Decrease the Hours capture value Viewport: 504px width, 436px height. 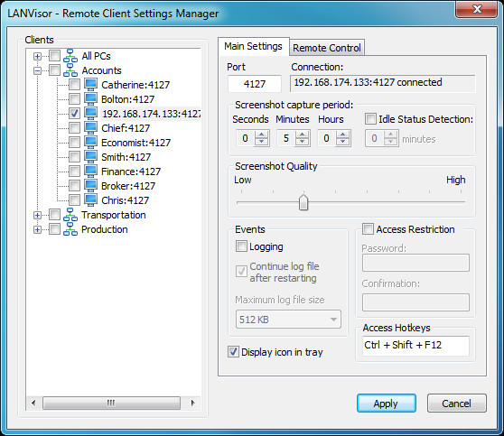[x=342, y=142]
